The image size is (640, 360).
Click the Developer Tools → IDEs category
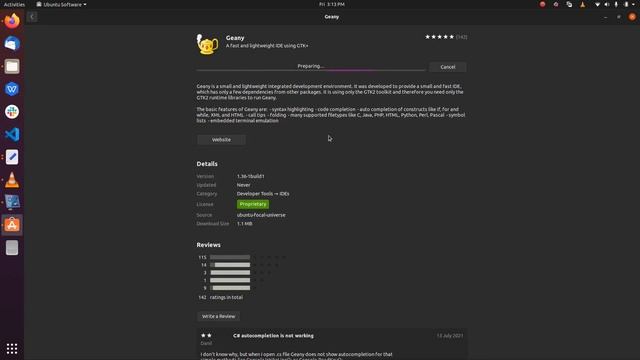pos(263,194)
